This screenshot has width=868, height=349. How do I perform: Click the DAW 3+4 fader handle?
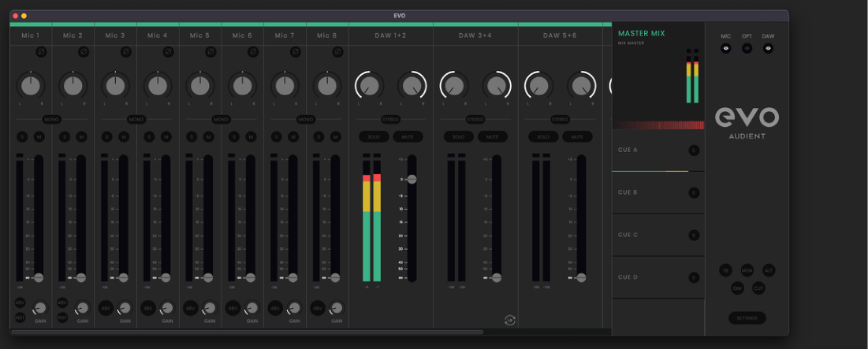[x=497, y=277]
